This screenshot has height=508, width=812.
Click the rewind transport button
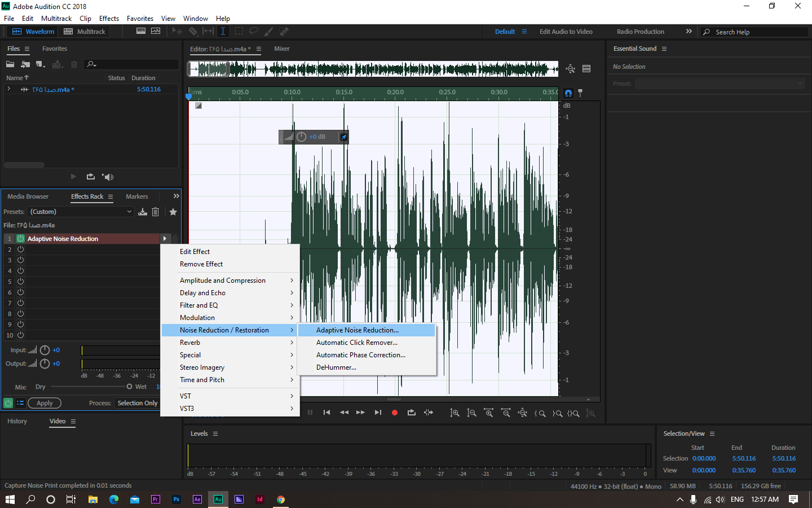pos(344,413)
